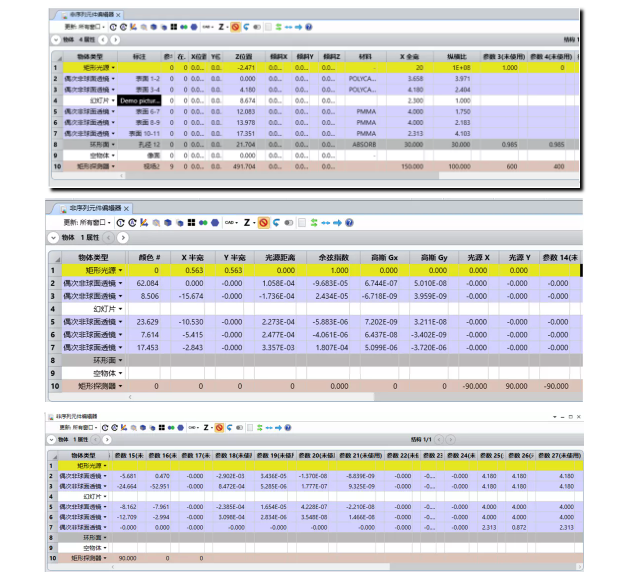Open the Z dropdown in top editor toolbar
Viewport: 642px width, 581px height.
pyautogui.click(x=223, y=27)
